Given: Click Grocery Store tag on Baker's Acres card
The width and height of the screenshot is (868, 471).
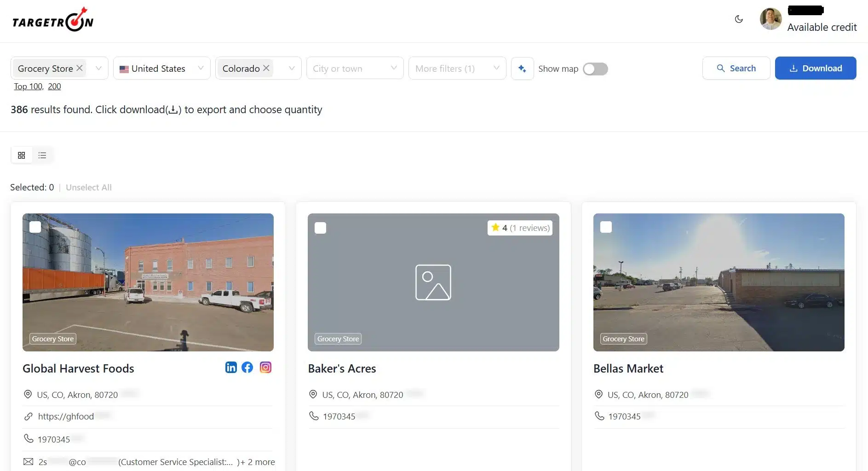Looking at the screenshot, I should coord(338,339).
